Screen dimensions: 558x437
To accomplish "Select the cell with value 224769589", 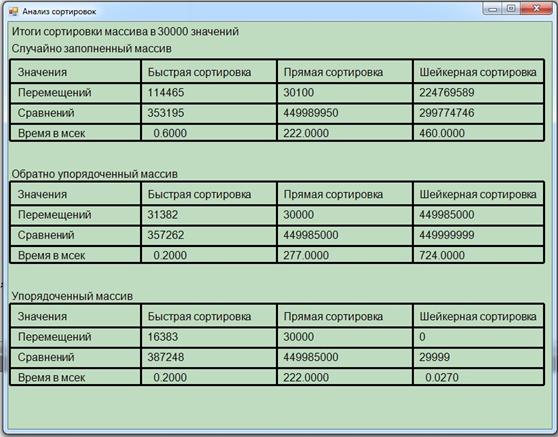I will point(478,93).
